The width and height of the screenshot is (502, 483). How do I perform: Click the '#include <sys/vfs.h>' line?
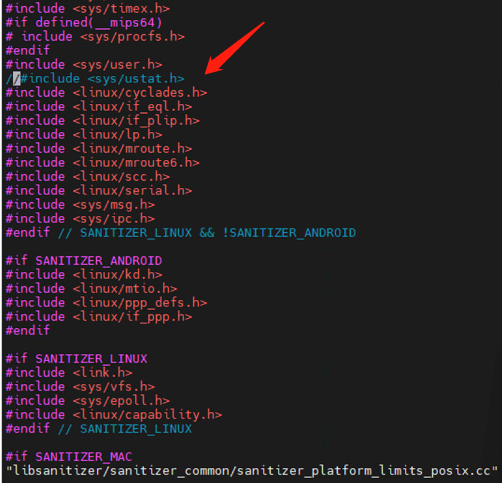click(x=80, y=387)
